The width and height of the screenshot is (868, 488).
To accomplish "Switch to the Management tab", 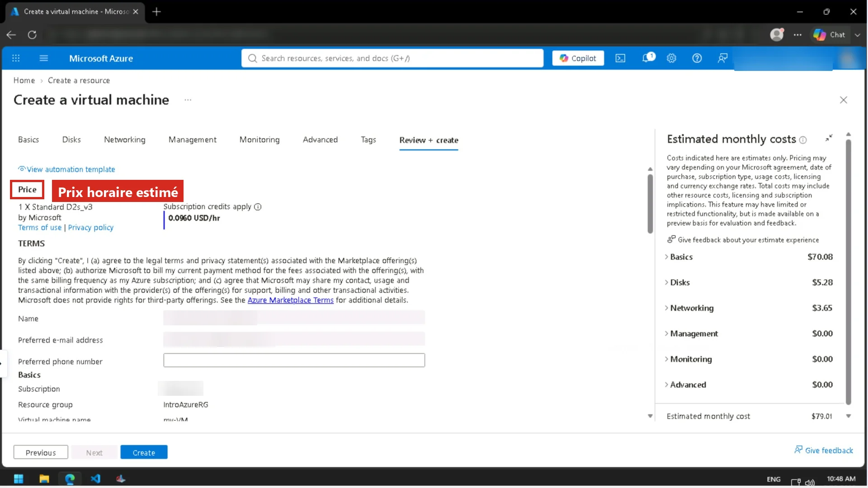I will click(193, 140).
